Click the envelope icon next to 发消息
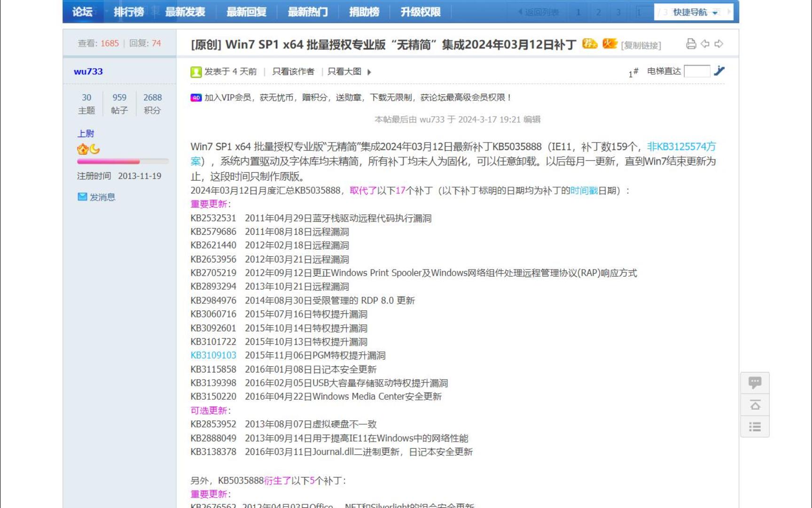This screenshot has width=812, height=508. tap(82, 197)
